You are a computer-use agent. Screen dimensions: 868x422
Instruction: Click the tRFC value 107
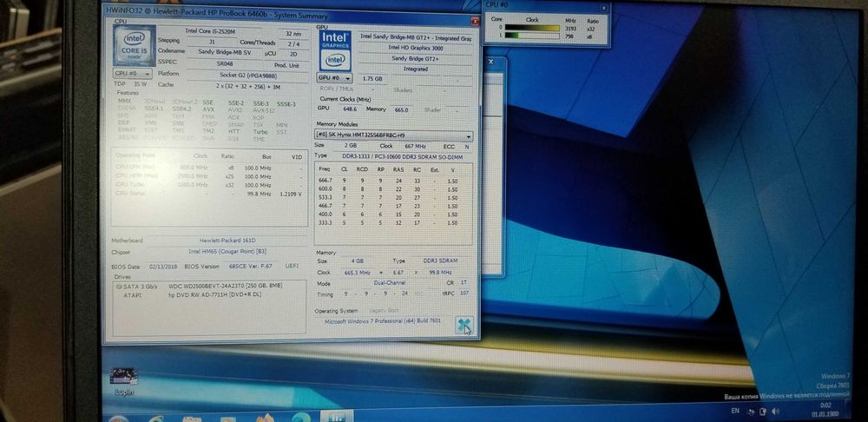(x=464, y=293)
